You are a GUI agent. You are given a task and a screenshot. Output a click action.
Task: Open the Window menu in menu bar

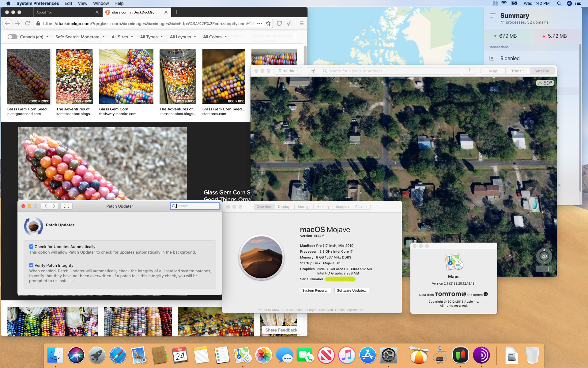(101, 3)
